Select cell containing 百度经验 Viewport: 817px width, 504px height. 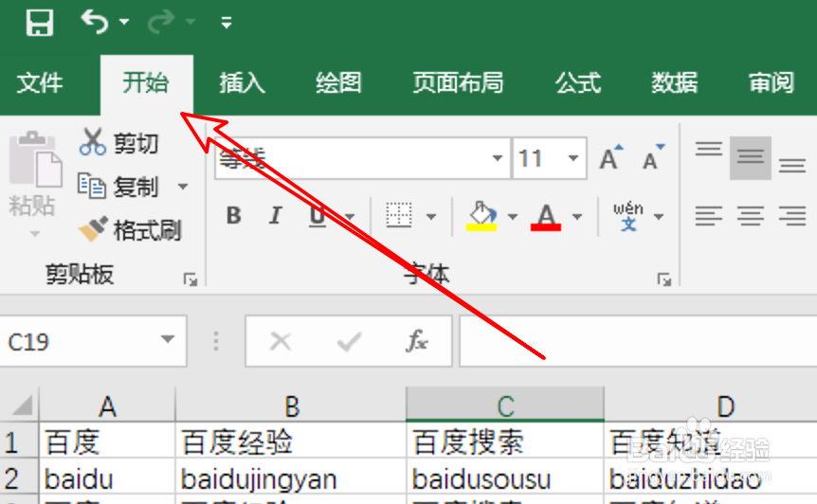click(x=290, y=441)
